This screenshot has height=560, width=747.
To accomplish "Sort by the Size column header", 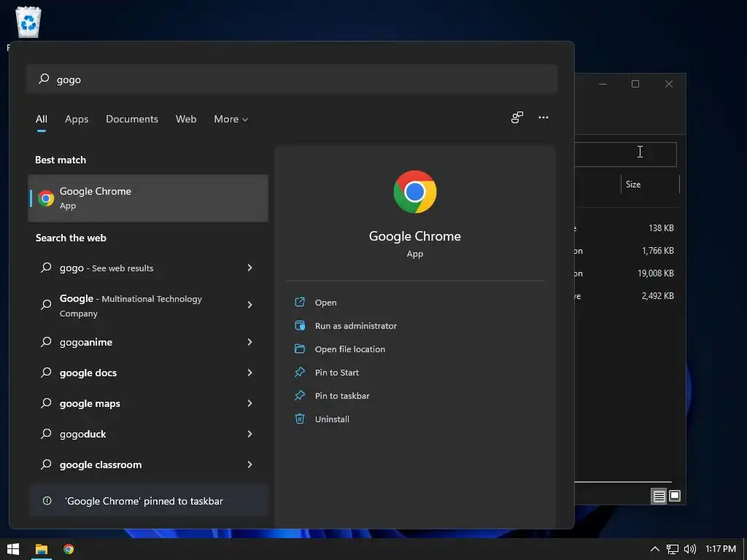I will click(x=650, y=184).
